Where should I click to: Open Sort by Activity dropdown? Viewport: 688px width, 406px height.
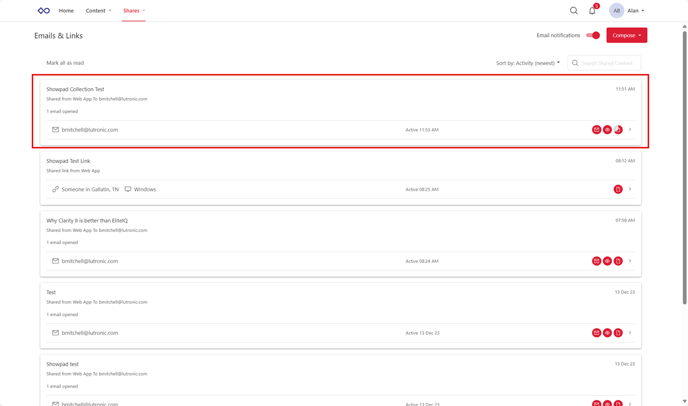pyautogui.click(x=528, y=63)
